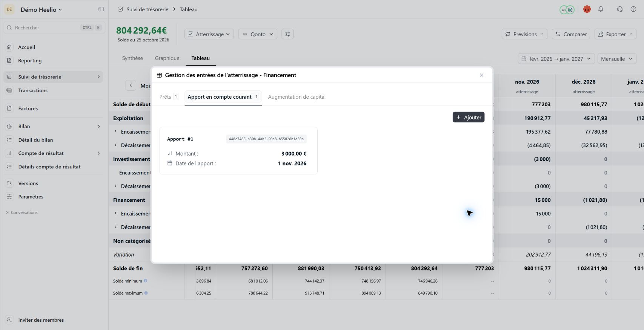Open Détail du bilan
The image size is (644, 330).
pyautogui.click(x=53, y=140)
